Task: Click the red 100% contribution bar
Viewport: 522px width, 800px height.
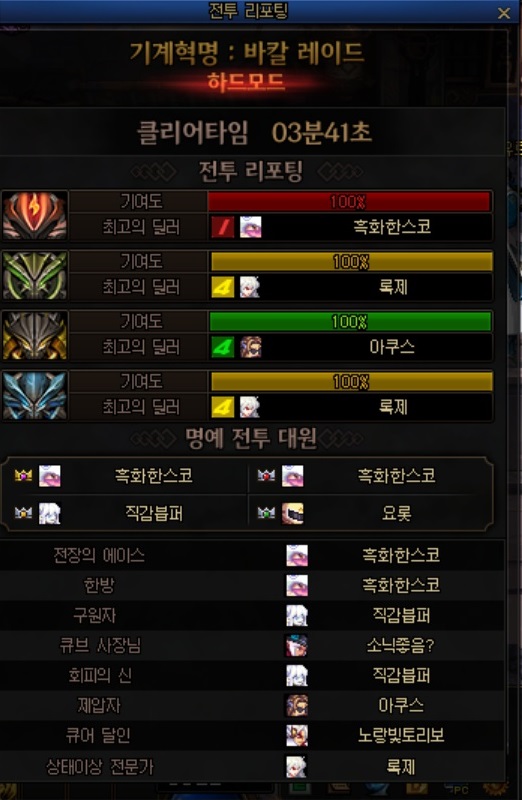Action: 349,202
